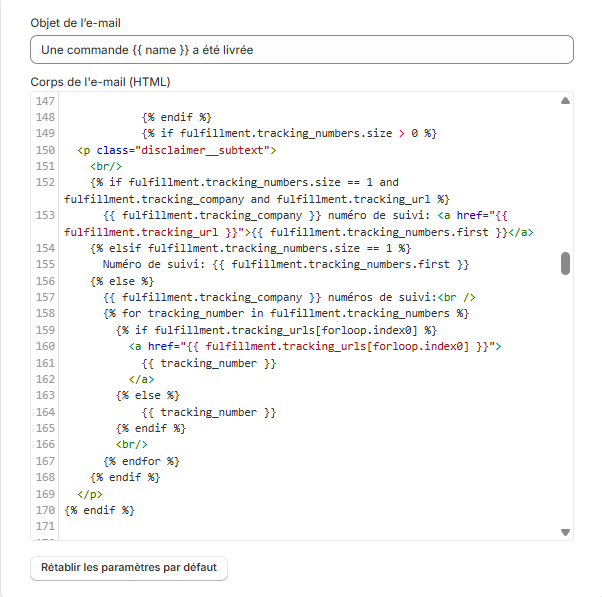Click the '<br/>' tag on line 166
Viewport: 602px width, 597px height.
point(132,445)
